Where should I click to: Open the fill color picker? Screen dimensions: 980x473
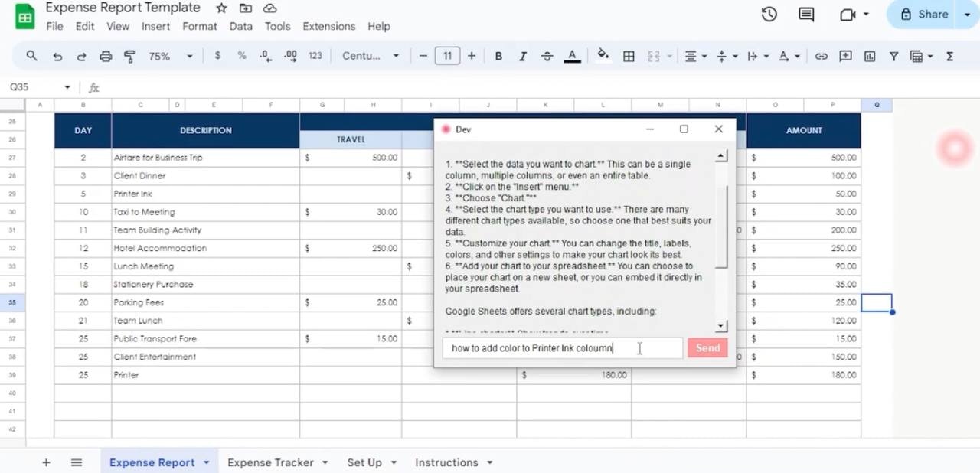pyautogui.click(x=603, y=55)
